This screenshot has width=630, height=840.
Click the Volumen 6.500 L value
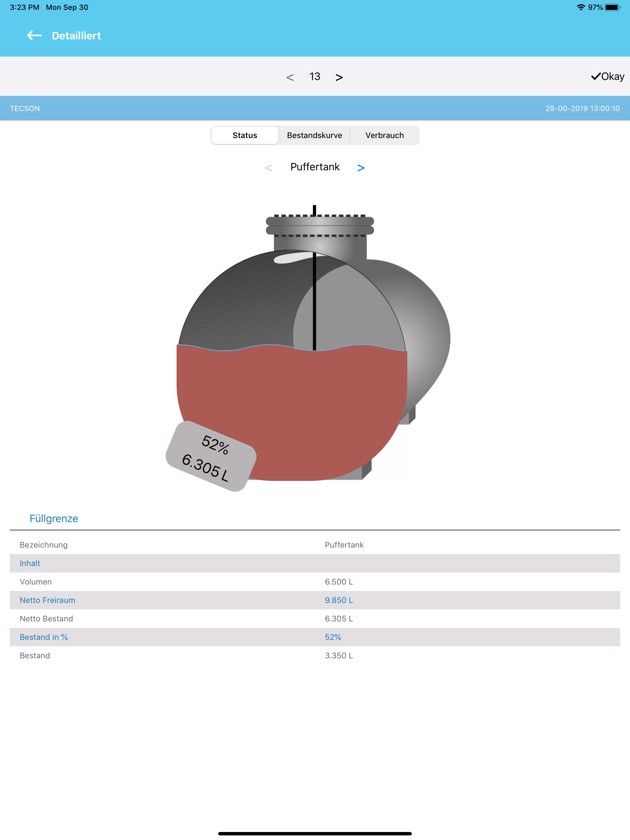point(339,582)
